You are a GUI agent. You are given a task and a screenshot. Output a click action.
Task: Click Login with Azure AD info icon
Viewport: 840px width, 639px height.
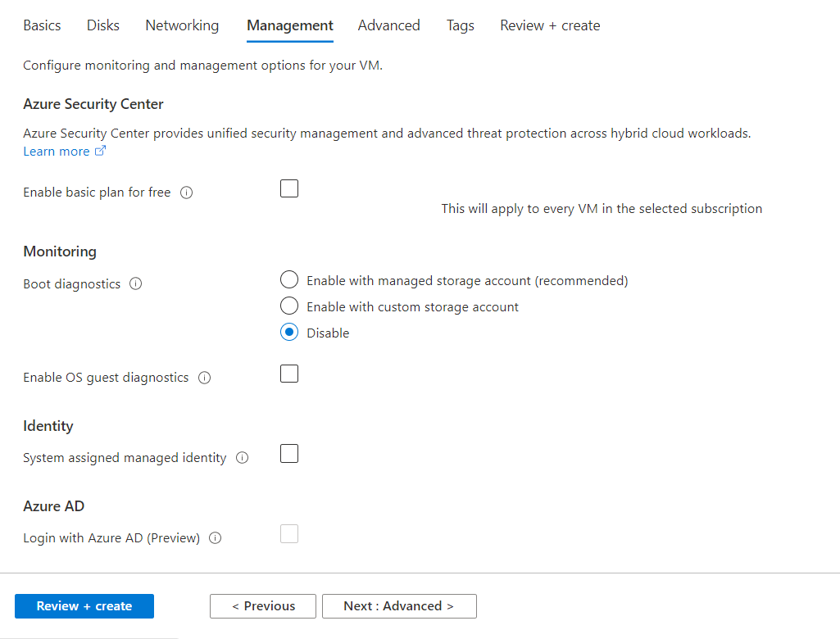216,538
